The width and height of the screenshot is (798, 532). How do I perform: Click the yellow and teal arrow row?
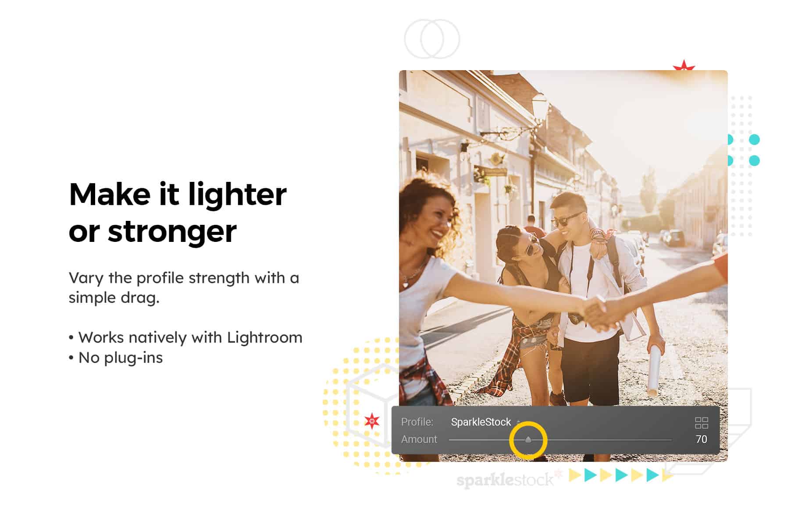coord(620,475)
